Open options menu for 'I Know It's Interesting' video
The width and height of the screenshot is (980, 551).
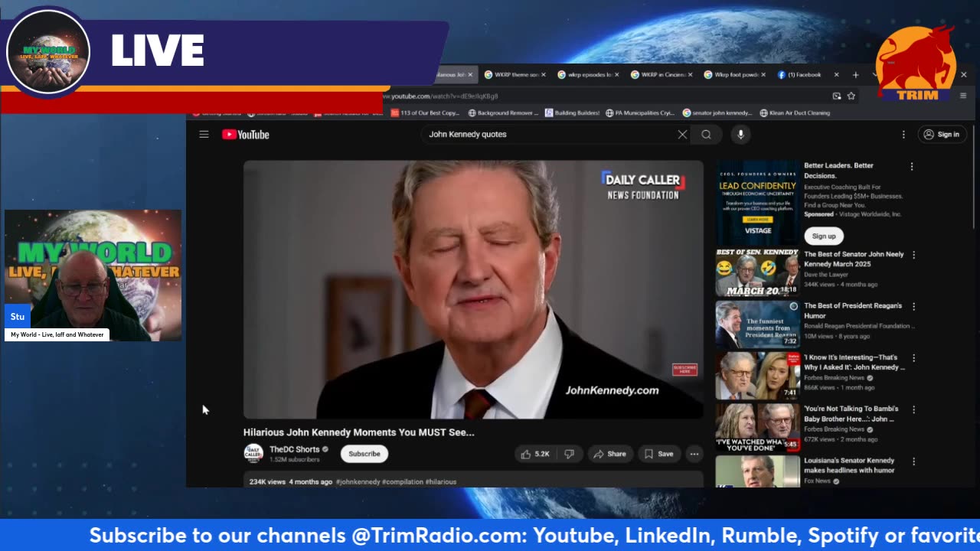pos(913,358)
